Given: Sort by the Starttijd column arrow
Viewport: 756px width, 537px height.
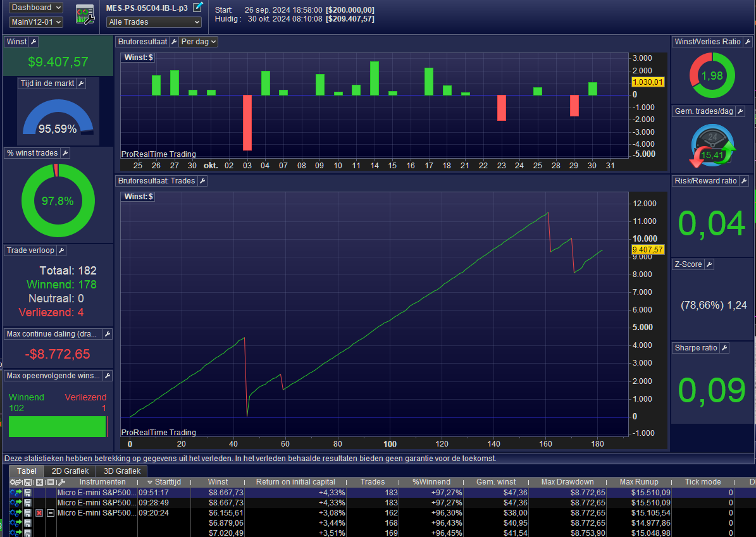Looking at the screenshot, I should click(150, 482).
